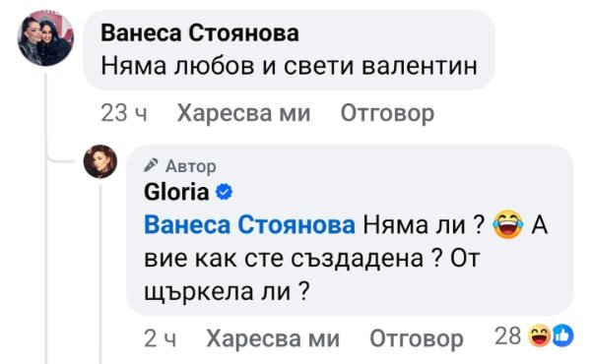Screen dimensions: 591x364
Task: Open Gloria's round profile avatar
Action: [100, 161]
